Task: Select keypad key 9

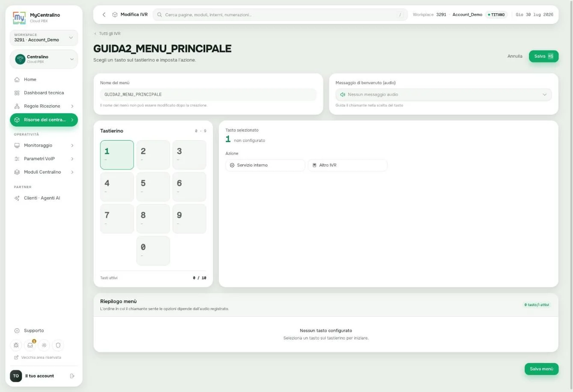Action: 189,219
